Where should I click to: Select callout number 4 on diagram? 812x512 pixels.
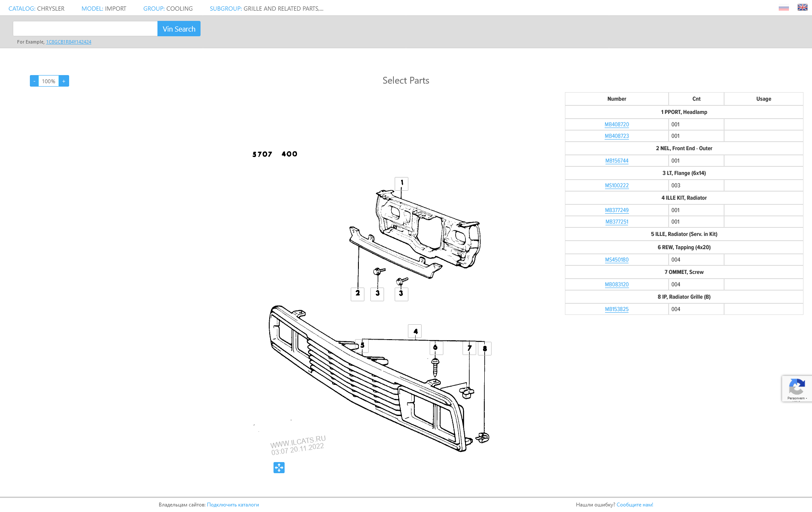pos(415,331)
